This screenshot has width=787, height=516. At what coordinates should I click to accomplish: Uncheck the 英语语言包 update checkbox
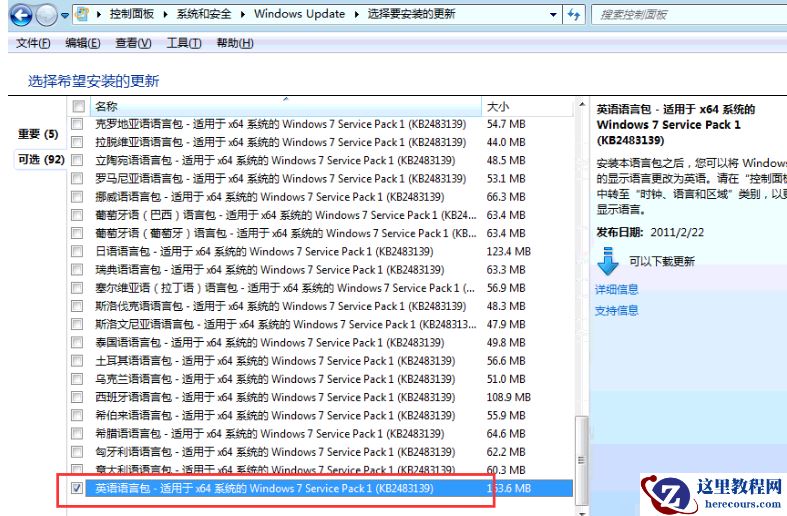pos(77,488)
